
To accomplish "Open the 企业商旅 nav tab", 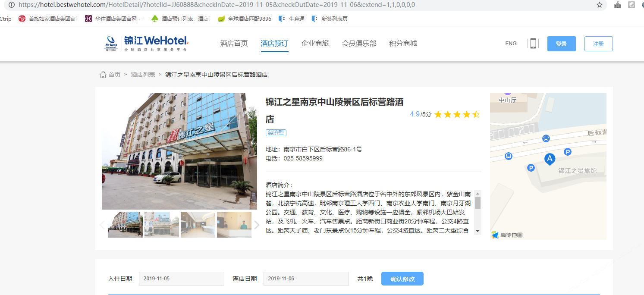I will point(315,44).
